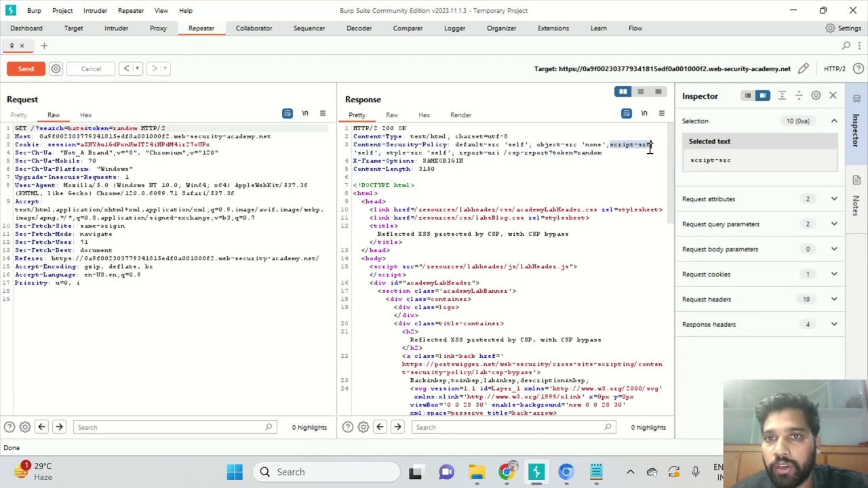Switch to the Proxy tab
Viewport: 868px width, 488px height.
pyautogui.click(x=158, y=28)
